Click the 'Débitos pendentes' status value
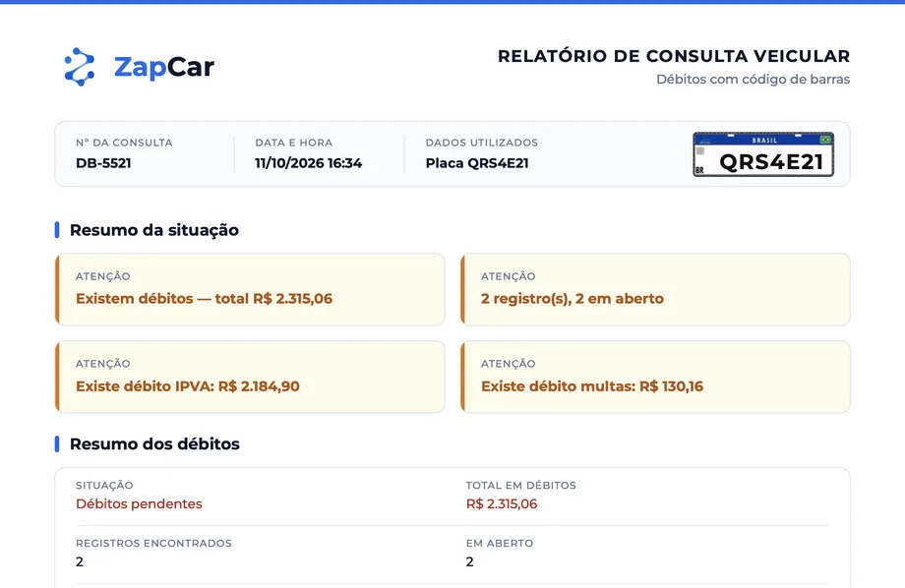 click(x=139, y=503)
